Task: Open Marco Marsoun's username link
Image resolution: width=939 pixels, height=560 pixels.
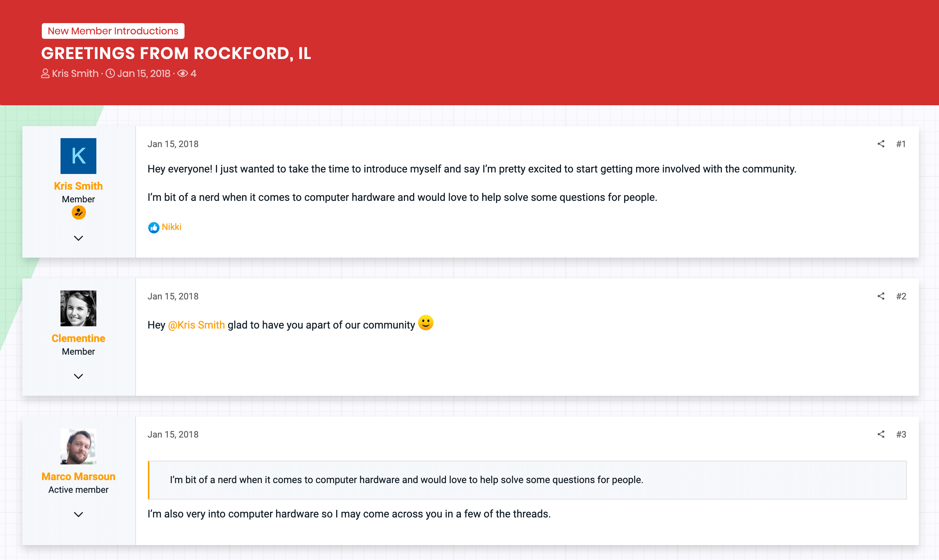Action: pos(78,477)
